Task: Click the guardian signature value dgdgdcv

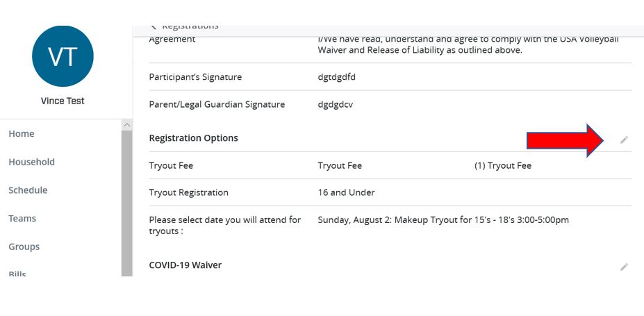Action: pos(335,105)
